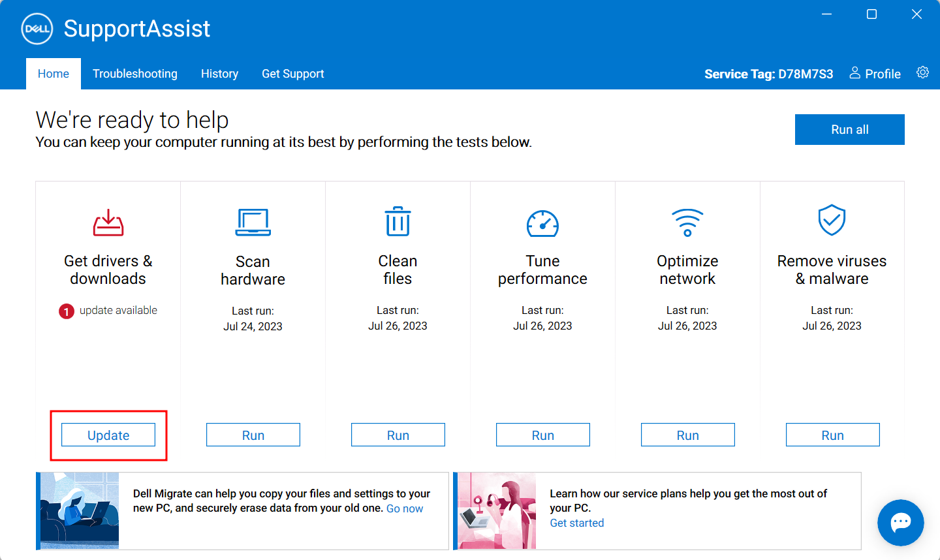Viewport: 940px width, 560px height.
Task: Minimize the SupportAssist window
Action: click(x=826, y=14)
